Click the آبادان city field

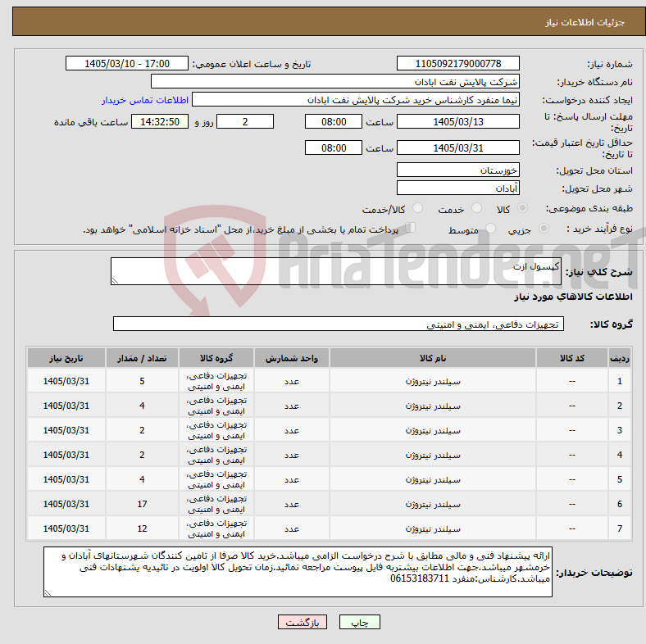(457, 188)
